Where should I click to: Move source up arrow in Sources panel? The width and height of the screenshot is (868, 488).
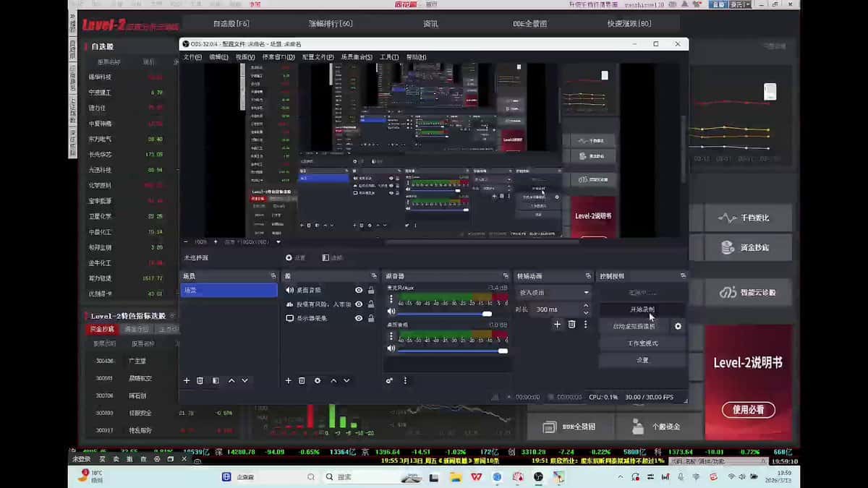[x=333, y=380]
